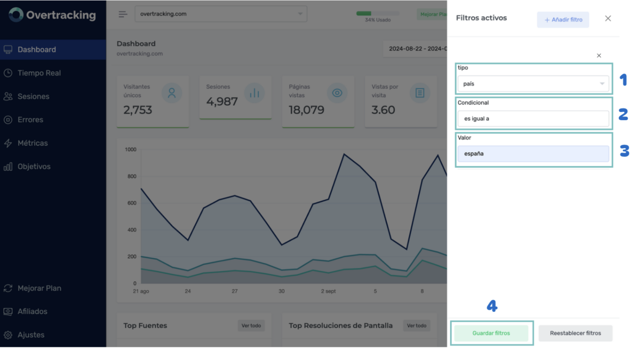Screen dimensions: 644x349
Task: Click the Afiliados money icon
Action: point(8,311)
